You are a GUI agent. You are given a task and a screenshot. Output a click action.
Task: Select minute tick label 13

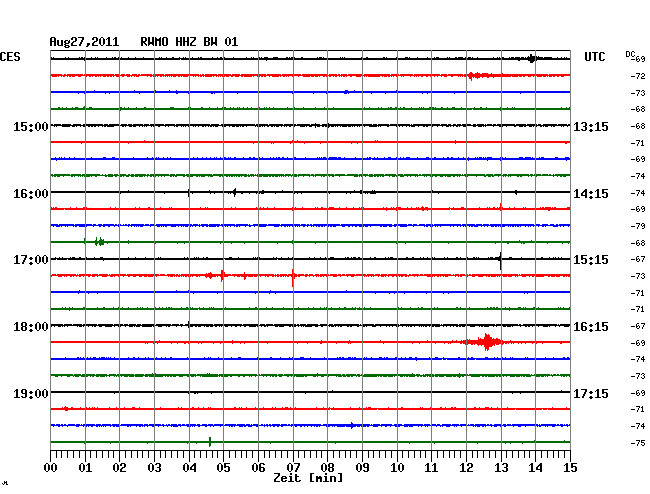tap(501, 467)
